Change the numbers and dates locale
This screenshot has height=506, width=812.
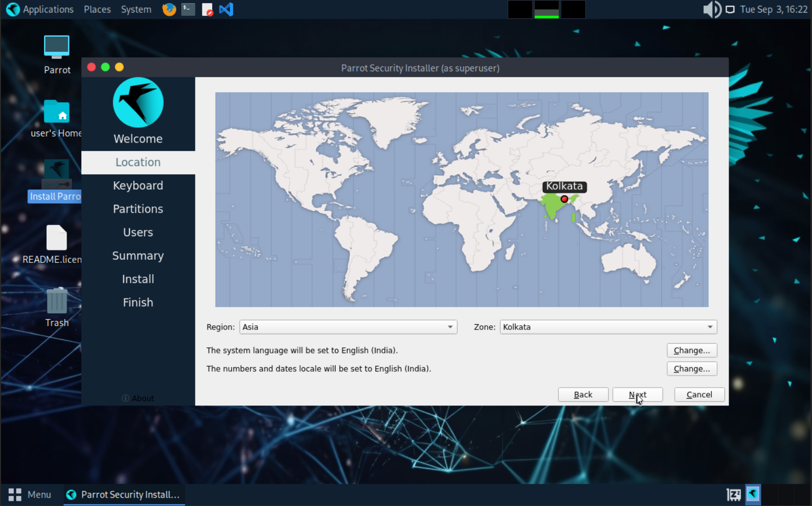click(x=691, y=369)
